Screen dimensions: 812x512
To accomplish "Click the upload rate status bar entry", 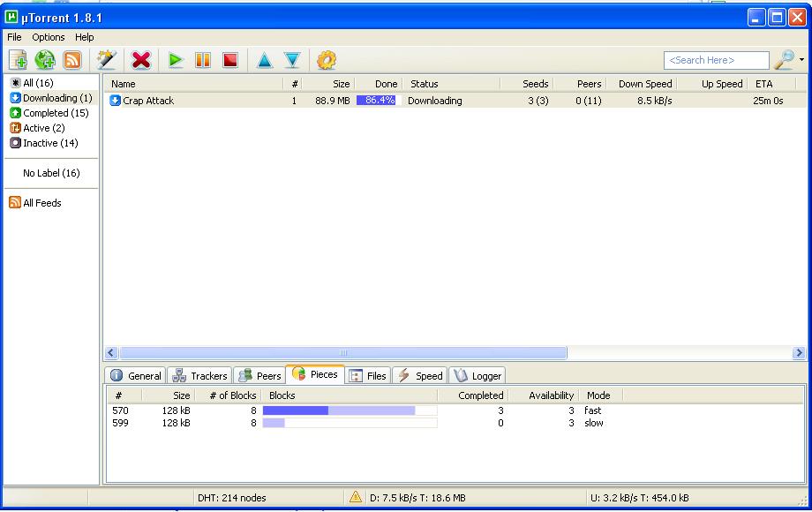I will click(640, 498).
